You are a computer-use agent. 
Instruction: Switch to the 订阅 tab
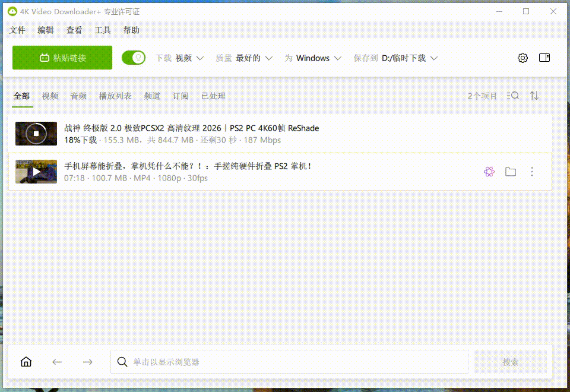pyautogui.click(x=180, y=96)
